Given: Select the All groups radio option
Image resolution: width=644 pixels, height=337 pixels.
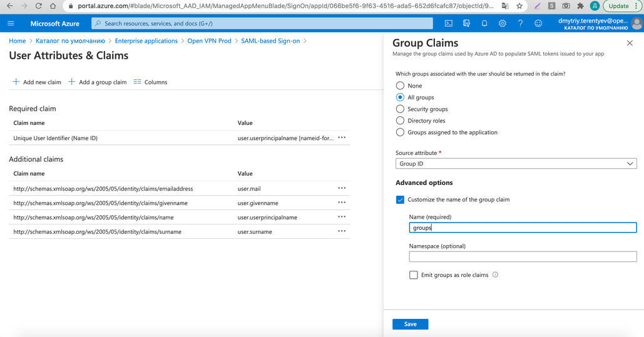Looking at the screenshot, I should point(400,98).
